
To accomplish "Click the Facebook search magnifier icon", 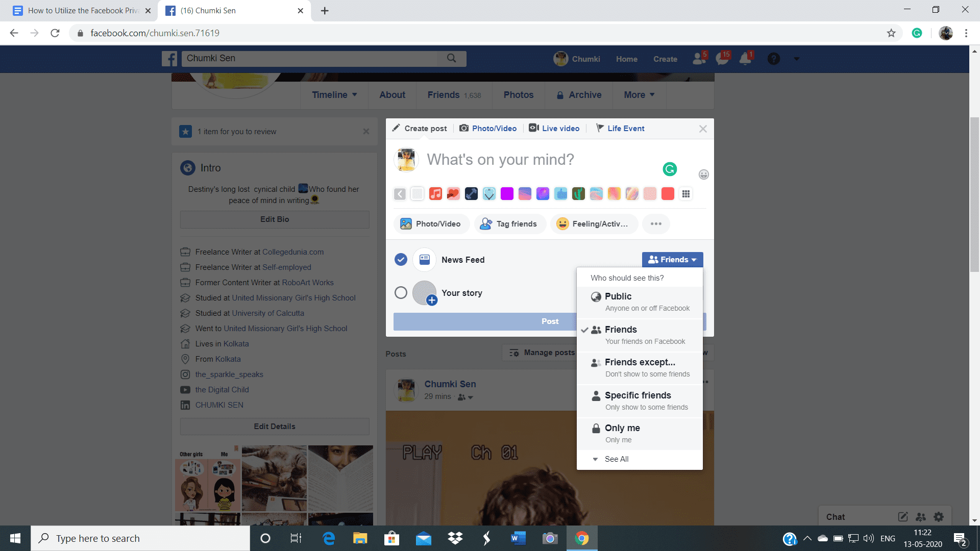I will tap(451, 58).
